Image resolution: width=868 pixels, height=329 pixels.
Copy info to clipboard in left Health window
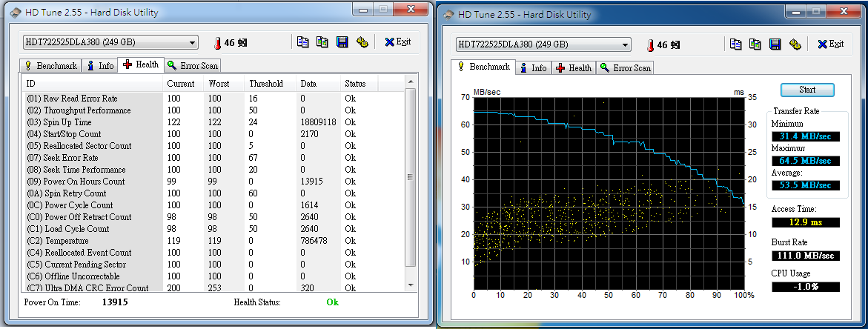point(302,42)
